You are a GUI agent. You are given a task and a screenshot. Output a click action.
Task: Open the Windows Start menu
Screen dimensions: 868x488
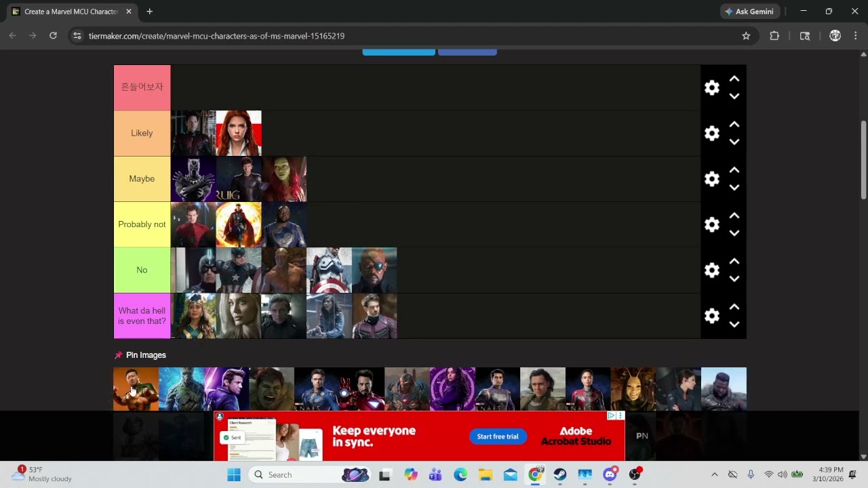pyautogui.click(x=234, y=474)
